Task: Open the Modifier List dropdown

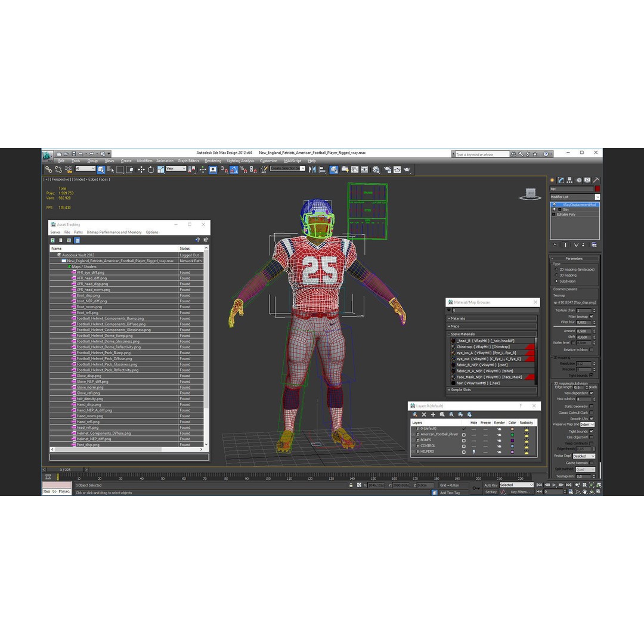Action: [575, 197]
